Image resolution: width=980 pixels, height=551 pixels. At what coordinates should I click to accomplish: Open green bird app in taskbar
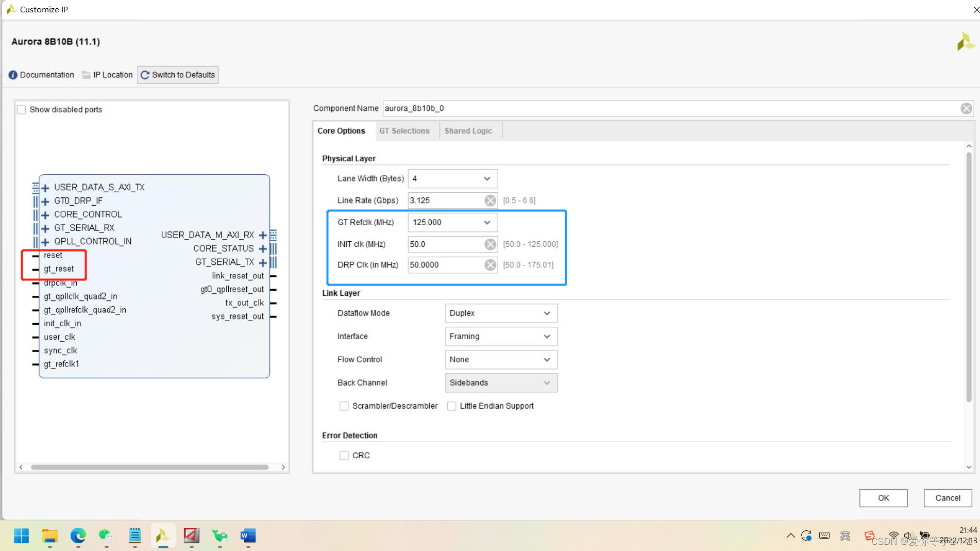220,536
